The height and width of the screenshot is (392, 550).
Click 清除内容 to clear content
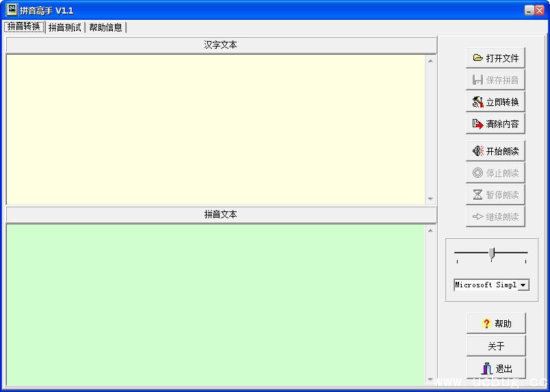click(x=495, y=124)
